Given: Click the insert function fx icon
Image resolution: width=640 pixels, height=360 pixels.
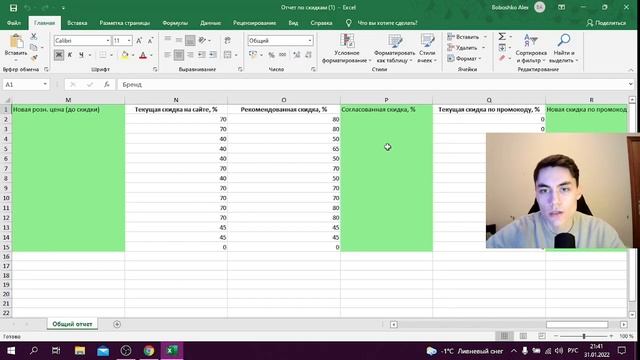Looking at the screenshot, I should pos(107,84).
